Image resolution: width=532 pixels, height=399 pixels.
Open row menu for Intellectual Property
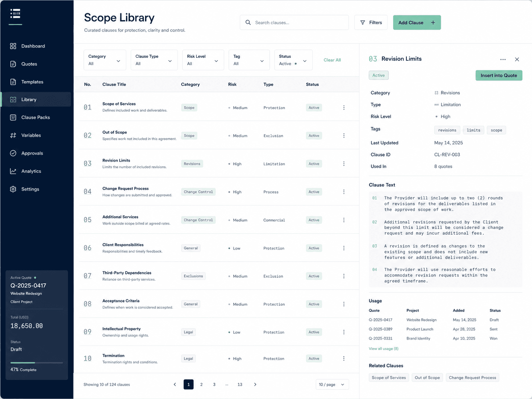344,332
